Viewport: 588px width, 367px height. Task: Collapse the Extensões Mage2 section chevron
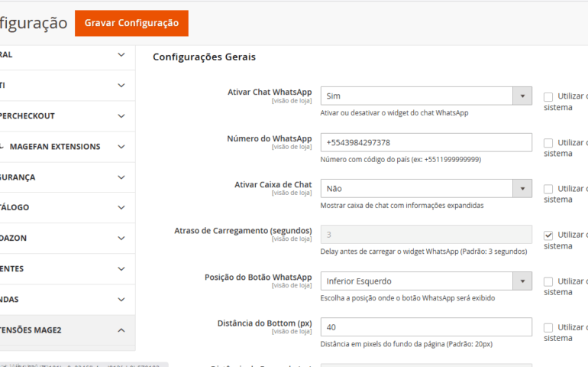coord(121,330)
